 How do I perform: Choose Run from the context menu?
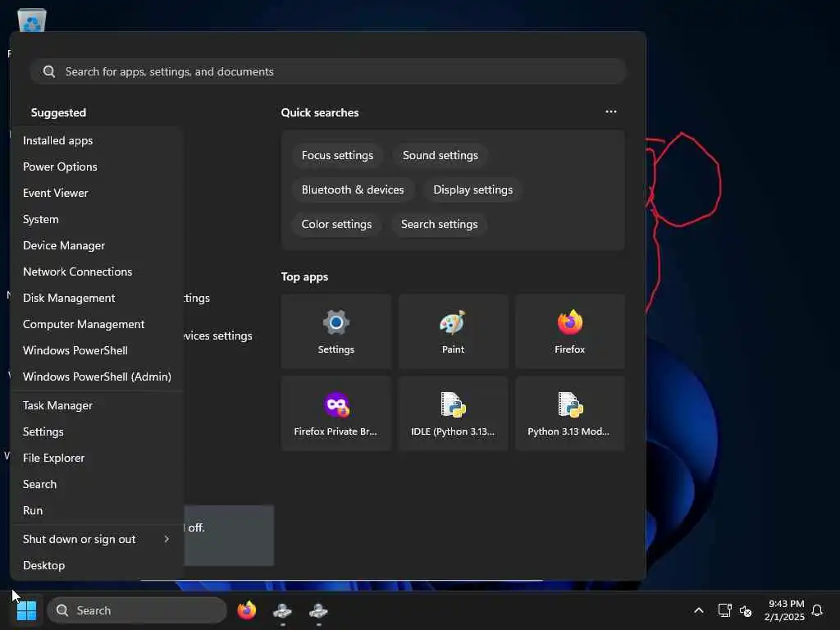(97, 510)
